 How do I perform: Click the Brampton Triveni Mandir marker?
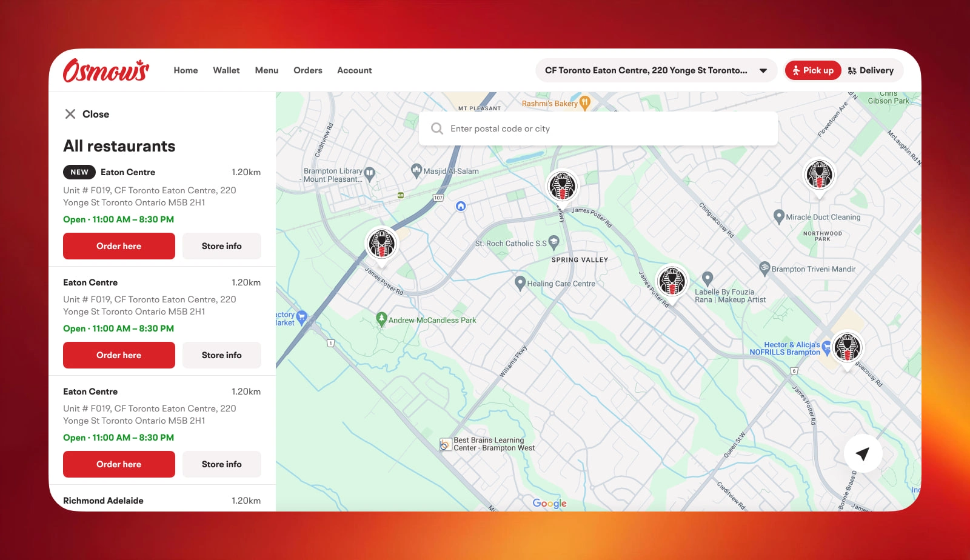(764, 268)
